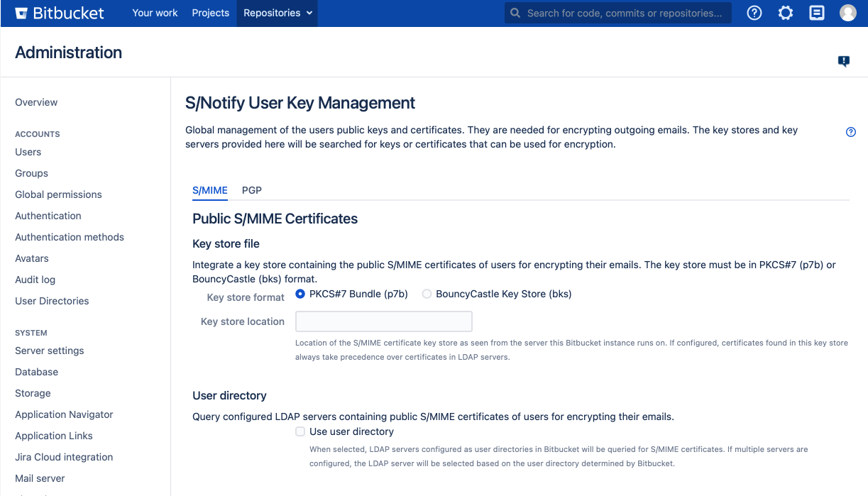Enable the Use user directory checkbox
The width and height of the screenshot is (868, 496).
(300, 431)
